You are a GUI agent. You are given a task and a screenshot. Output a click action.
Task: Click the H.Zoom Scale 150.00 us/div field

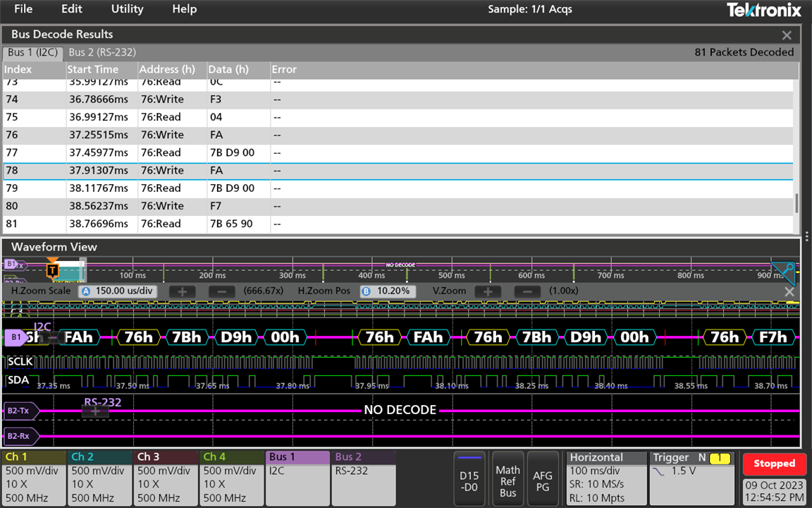(118, 291)
